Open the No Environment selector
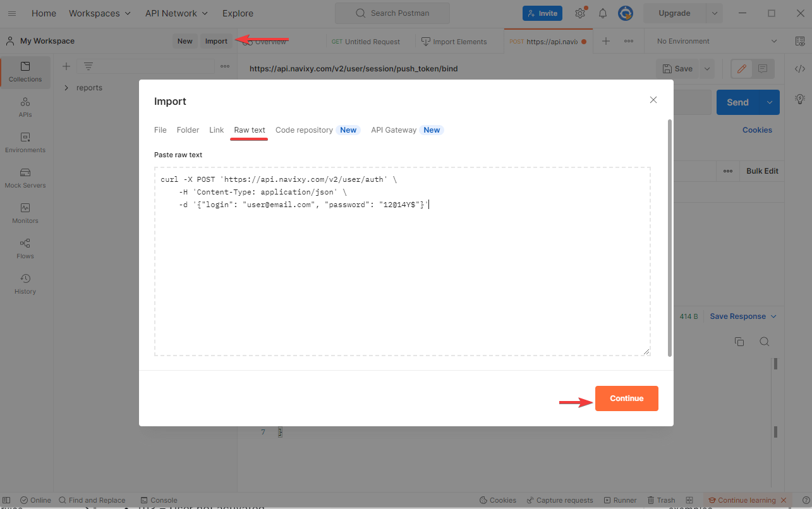Viewport: 812px width, 509px height. click(x=717, y=41)
